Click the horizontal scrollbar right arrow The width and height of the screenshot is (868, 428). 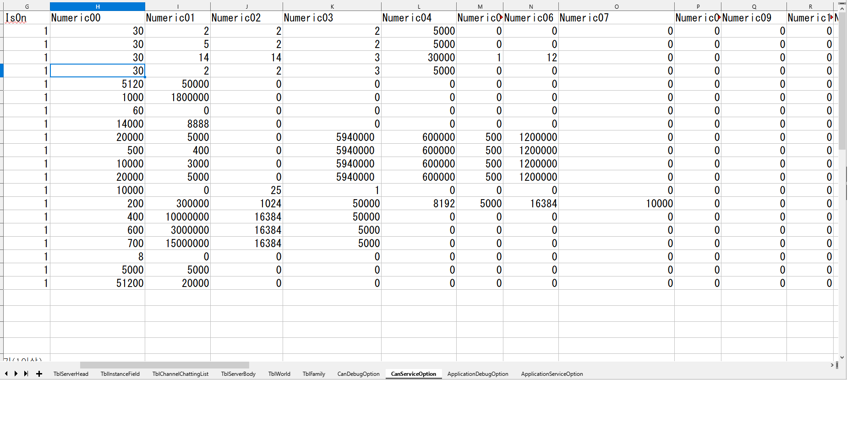coord(832,365)
